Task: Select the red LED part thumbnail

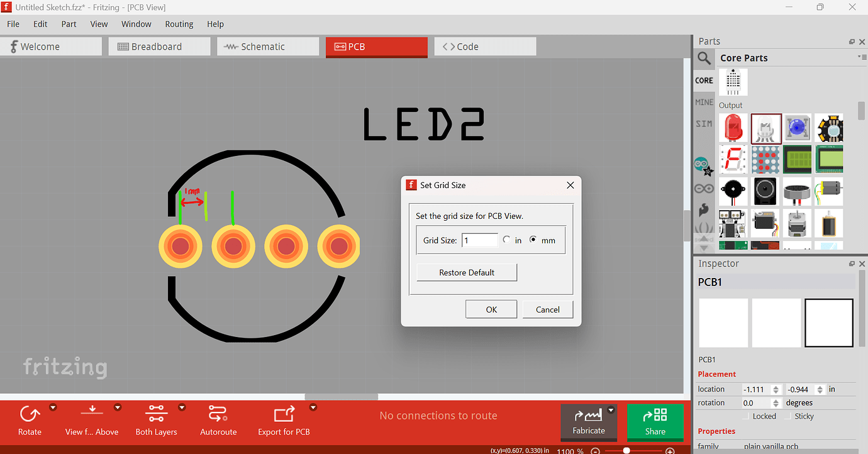Action: [733, 128]
